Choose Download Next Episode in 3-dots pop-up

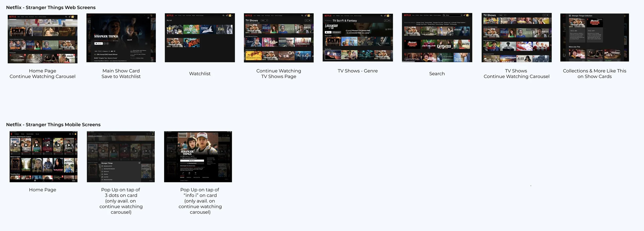[x=108, y=169]
